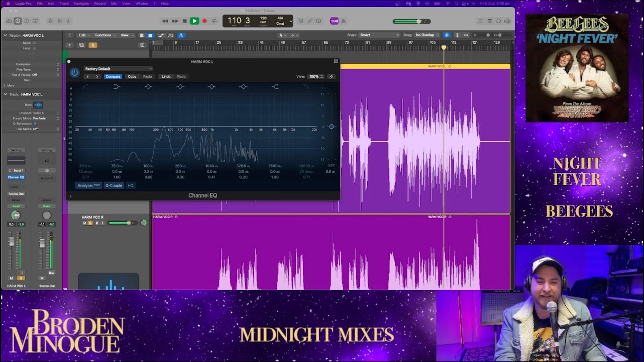Open the Window menu in the menu bar
The width and height of the screenshot is (644, 362).
[142, 3]
